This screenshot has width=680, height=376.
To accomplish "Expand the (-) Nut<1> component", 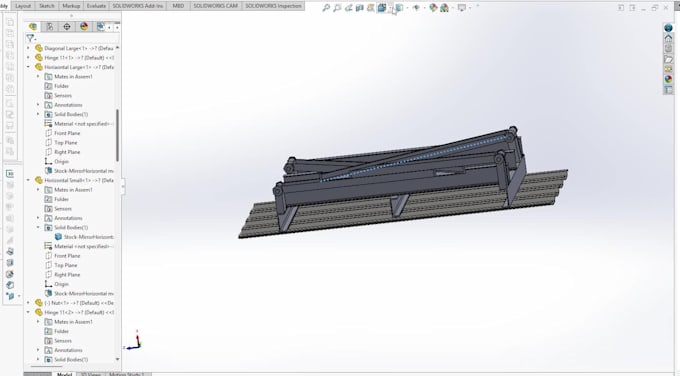I will [29, 303].
